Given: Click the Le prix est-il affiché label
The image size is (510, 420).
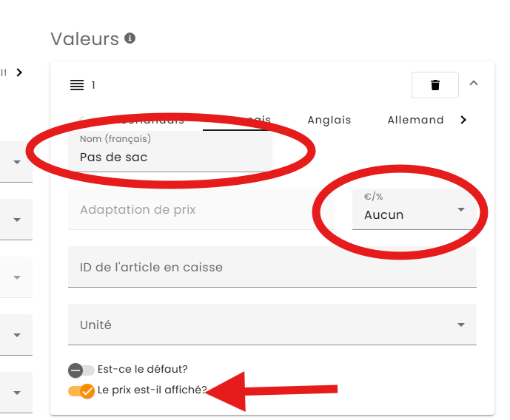Looking at the screenshot, I should tap(152, 390).
